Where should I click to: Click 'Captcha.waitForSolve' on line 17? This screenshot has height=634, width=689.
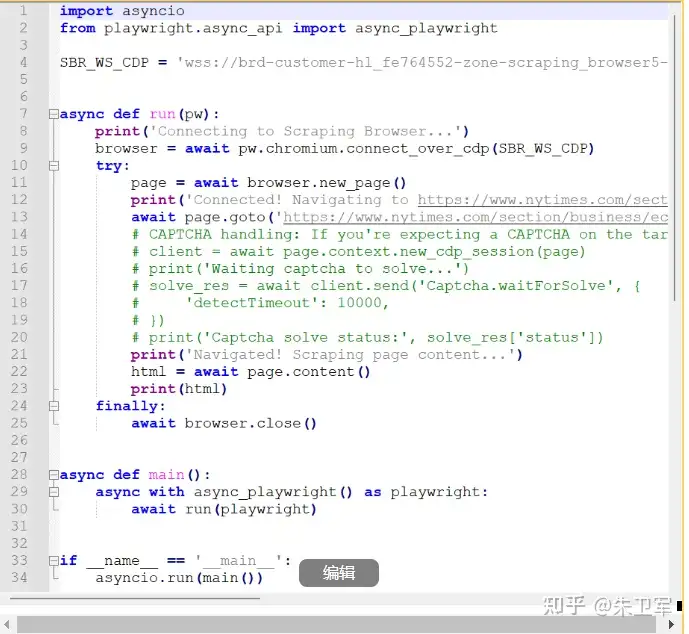click(x=515, y=286)
